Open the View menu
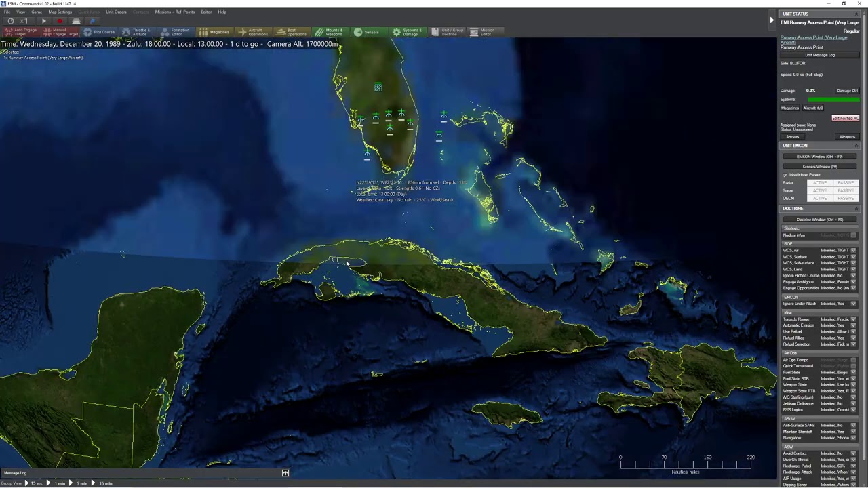This screenshot has height=488, width=868. point(20,12)
